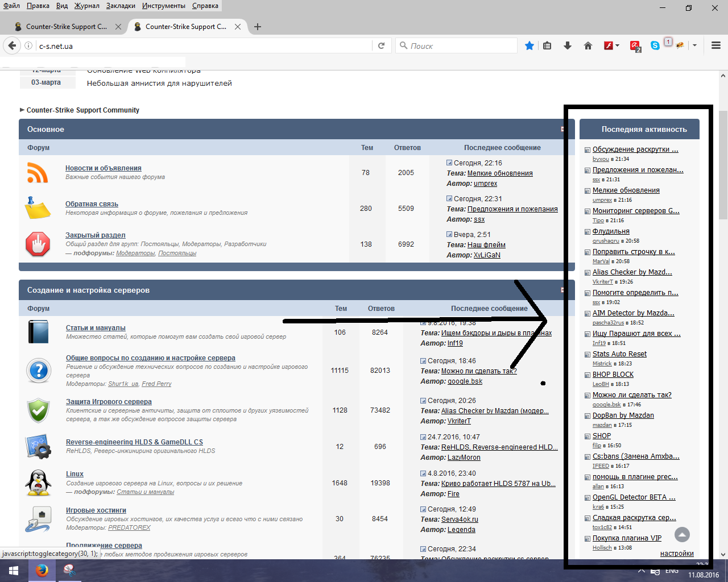This screenshot has width=728, height=582.
Task: Collapse the Создание и настройка серверов category
Action: [562, 290]
